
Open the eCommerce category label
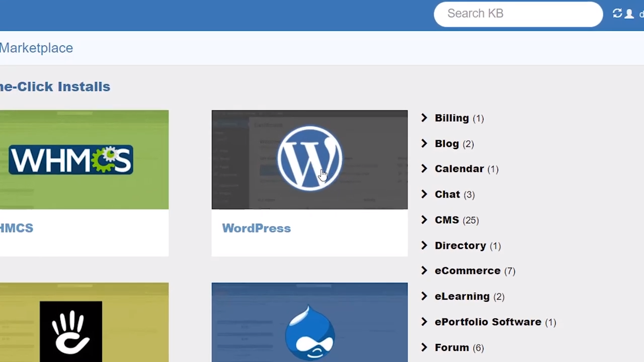pyautogui.click(x=467, y=270)
